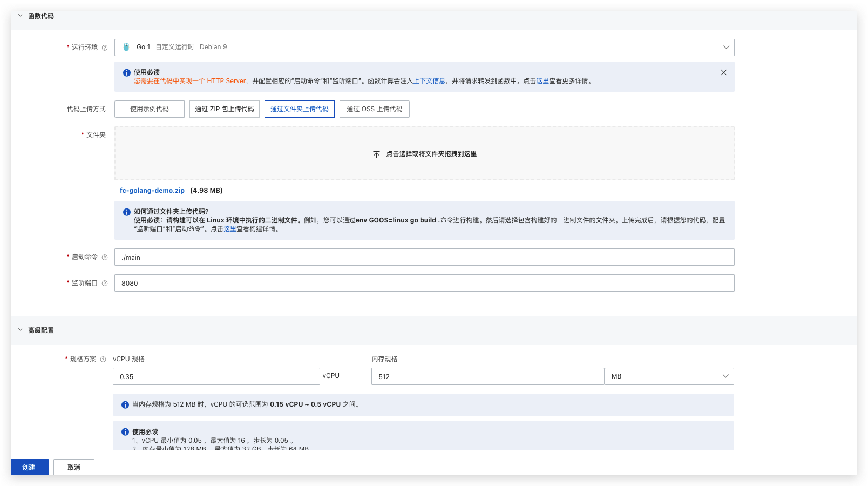The width and height of the screenshot is (868, 486).
Task: Click the Debian 9 text in runtime field
Action: tap(213, 47)
